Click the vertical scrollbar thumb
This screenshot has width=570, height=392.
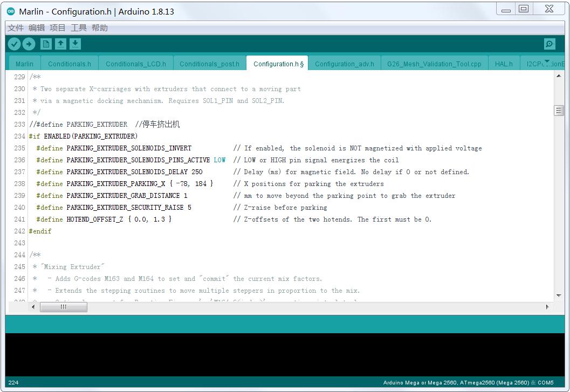click(x=559, y=111)
